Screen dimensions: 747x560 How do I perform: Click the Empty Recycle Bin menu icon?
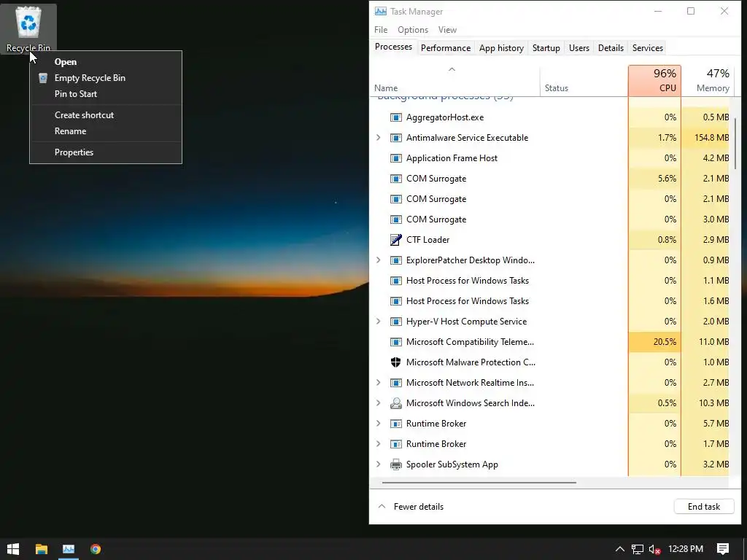(43, 78)
